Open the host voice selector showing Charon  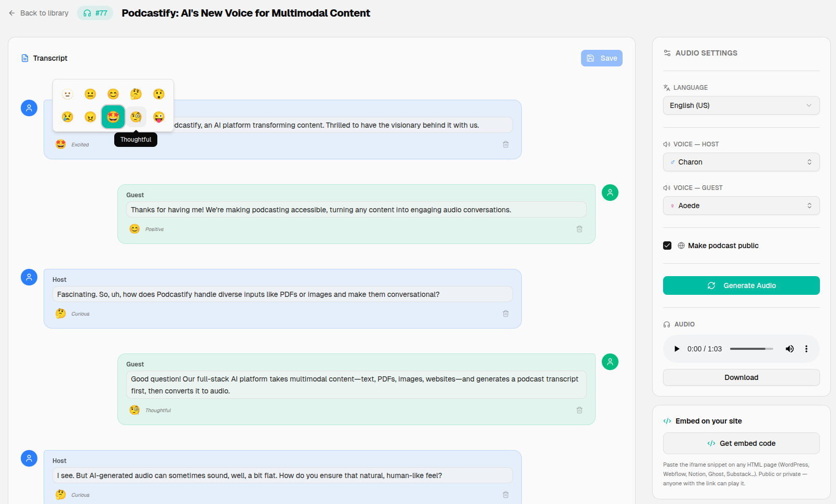(741, 162)
